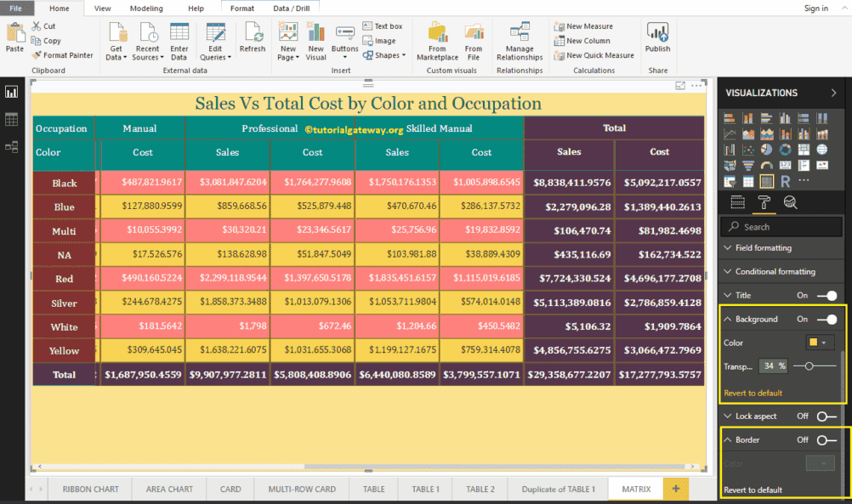Open the Analytics magnifier pane icon
The width and height of the screenshot is (852, 504).
tap(790, 202)
